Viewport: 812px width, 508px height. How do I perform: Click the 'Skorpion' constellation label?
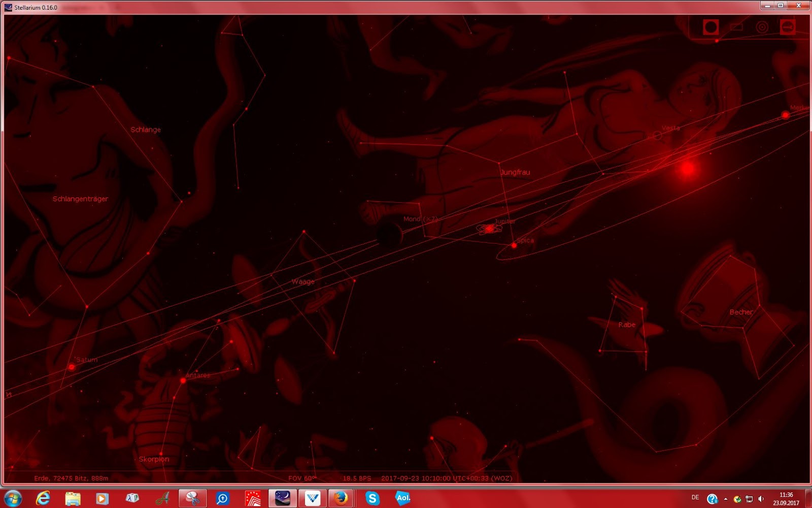point(154,459)
